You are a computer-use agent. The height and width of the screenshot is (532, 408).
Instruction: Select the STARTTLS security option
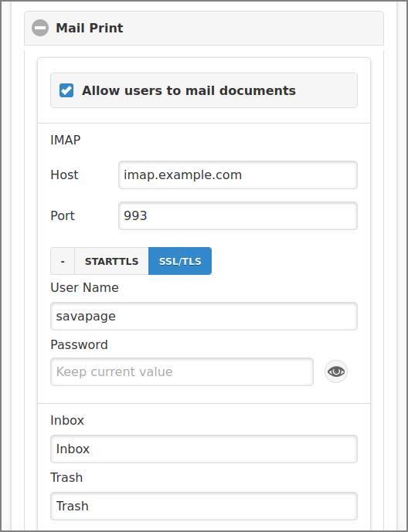(x=111, y=261)
